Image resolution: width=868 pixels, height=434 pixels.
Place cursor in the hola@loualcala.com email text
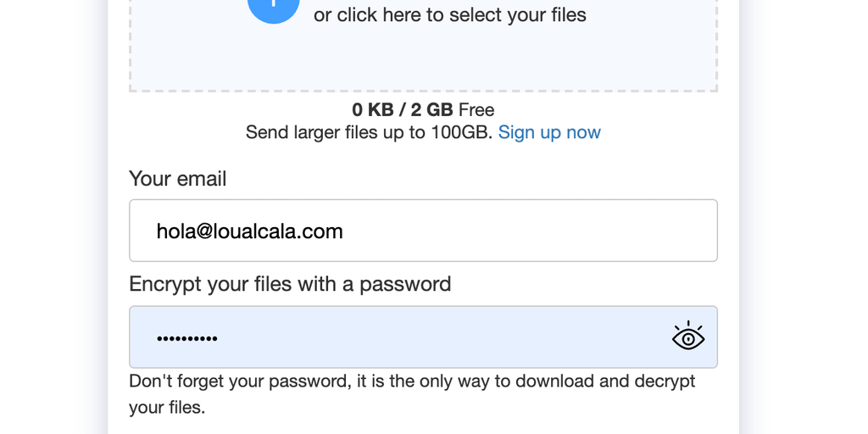pyautogui.click(x=249, y=231)
